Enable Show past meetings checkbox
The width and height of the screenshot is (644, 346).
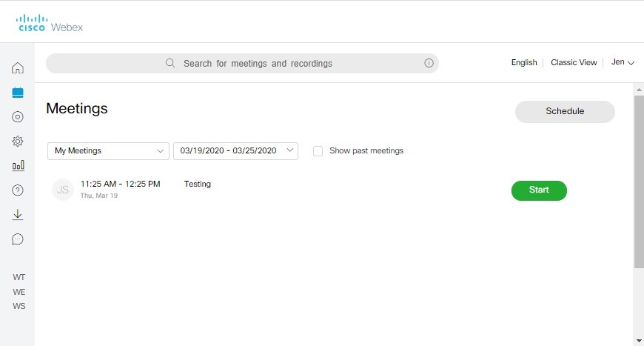318,151
